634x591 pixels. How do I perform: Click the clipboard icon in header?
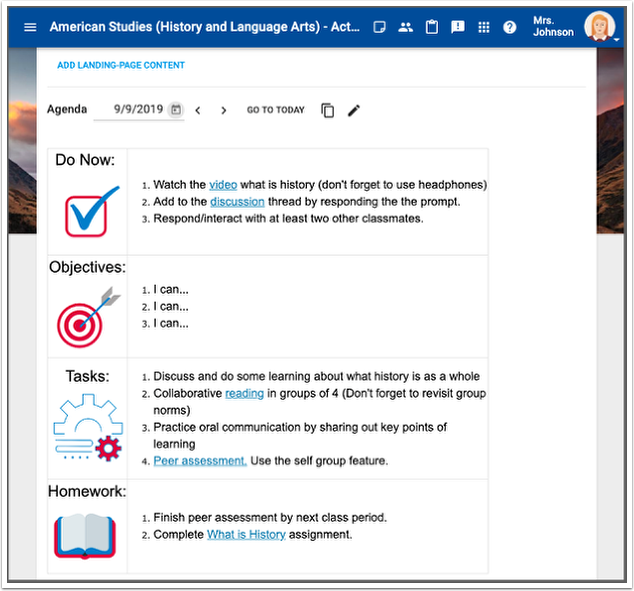[x=432, y=27]
